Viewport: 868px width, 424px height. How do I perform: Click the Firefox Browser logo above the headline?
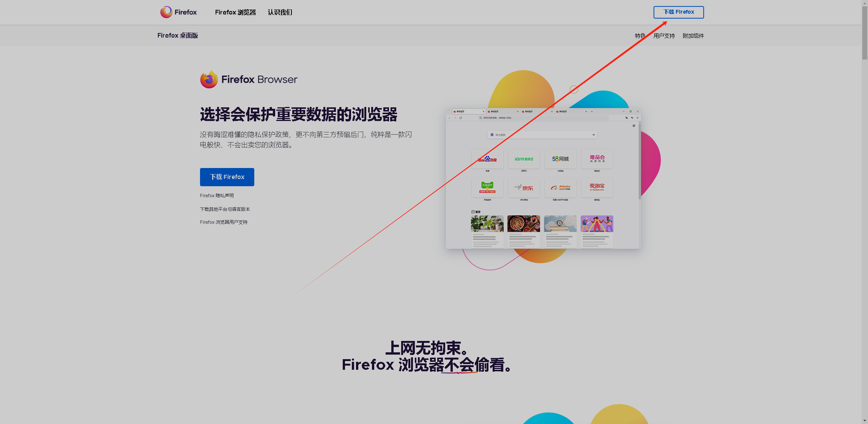click(249, 79)
